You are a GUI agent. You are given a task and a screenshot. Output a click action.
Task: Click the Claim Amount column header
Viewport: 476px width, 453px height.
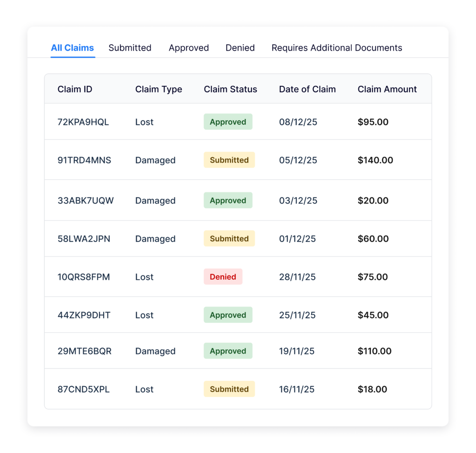387,89
